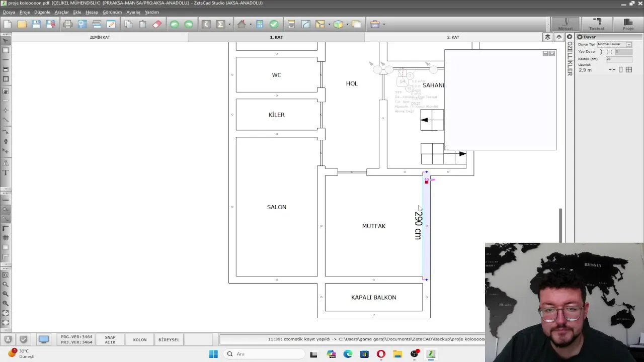Click the Paste clipboard icon

142,24
